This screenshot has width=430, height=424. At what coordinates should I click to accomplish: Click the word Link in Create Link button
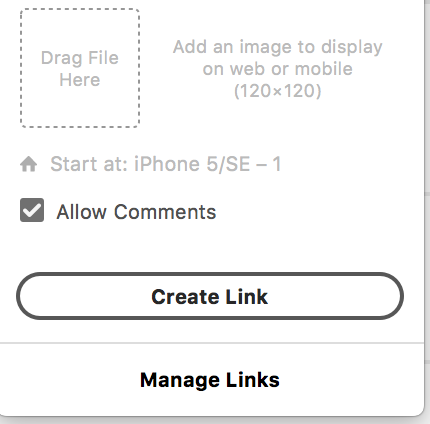(247, 297)
